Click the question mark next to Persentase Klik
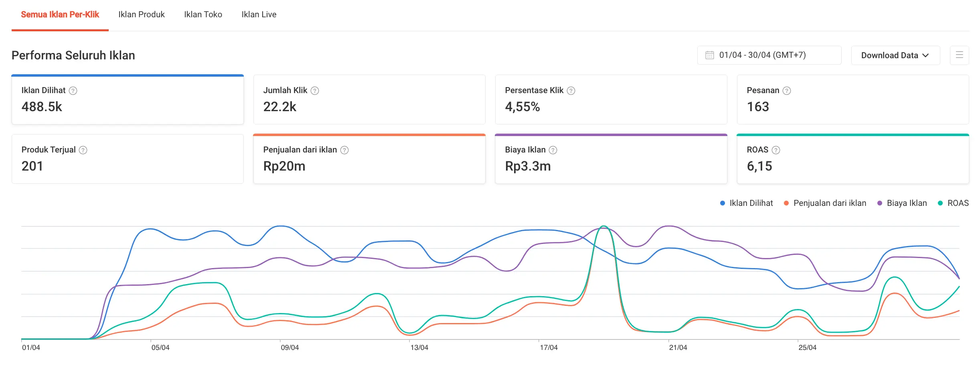Image resolution: width=980 pixels, height=366 pixels. click(571, 91)
